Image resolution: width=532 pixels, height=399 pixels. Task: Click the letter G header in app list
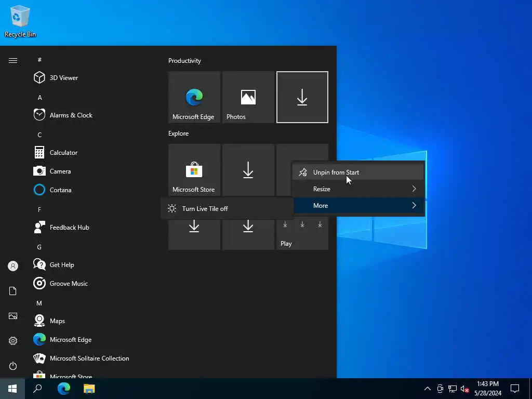(39, 247)
